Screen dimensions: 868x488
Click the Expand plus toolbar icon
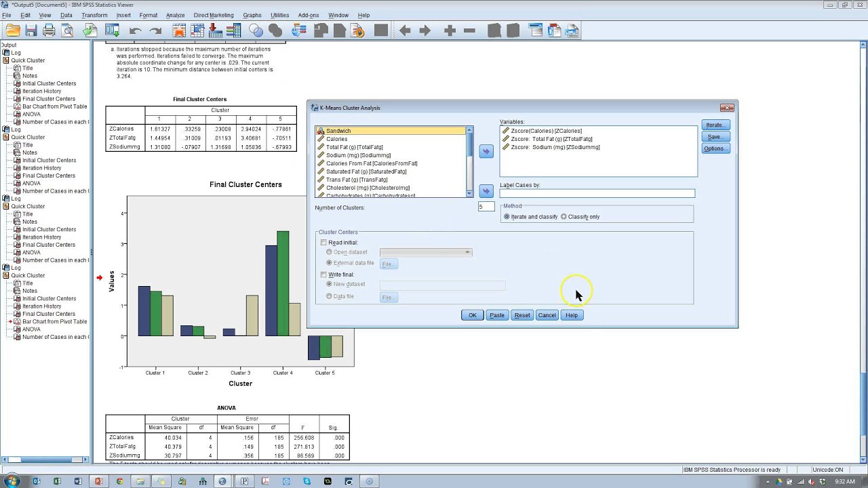pyautogui.click(x=449, y=30)
